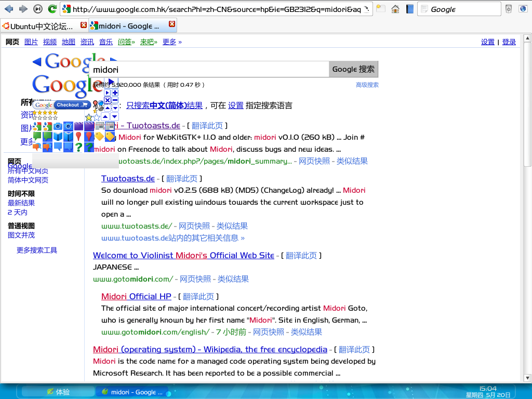Image resolution: width=532 pixels, height=399 pixels.
Task: Open the Twotoasts.de result title
Action: point(128,179)
